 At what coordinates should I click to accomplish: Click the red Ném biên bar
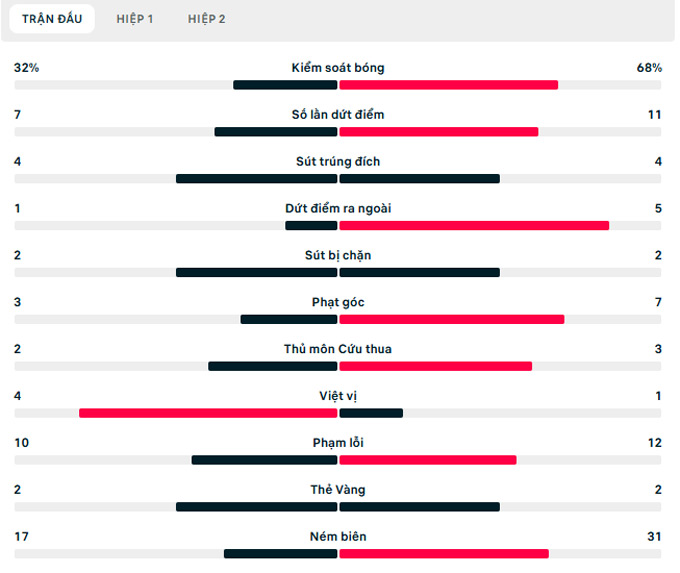[x=444, y=554]
